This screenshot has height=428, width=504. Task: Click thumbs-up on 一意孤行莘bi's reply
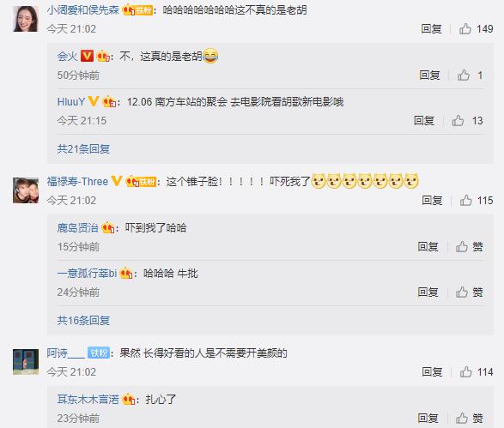coord(462,292)
